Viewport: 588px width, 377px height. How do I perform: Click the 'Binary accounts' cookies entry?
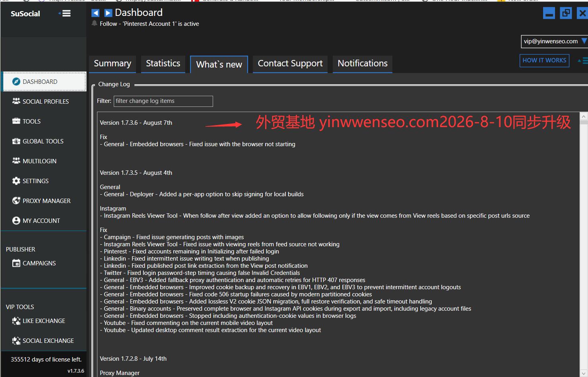[285, 309]
